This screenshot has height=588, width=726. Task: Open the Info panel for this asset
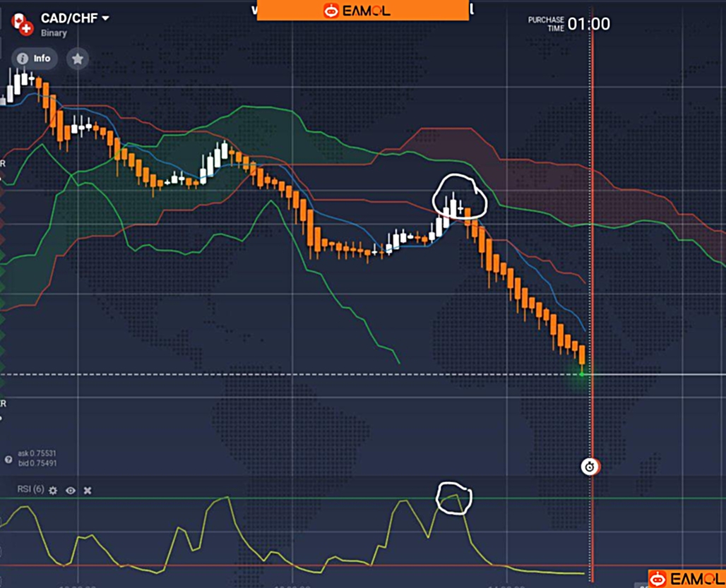35,59
